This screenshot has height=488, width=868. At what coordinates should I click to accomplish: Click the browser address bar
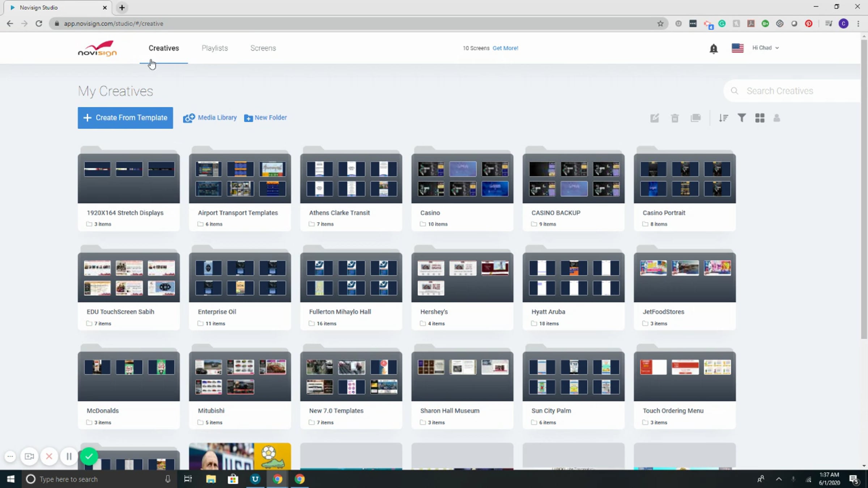coord(358,23)
